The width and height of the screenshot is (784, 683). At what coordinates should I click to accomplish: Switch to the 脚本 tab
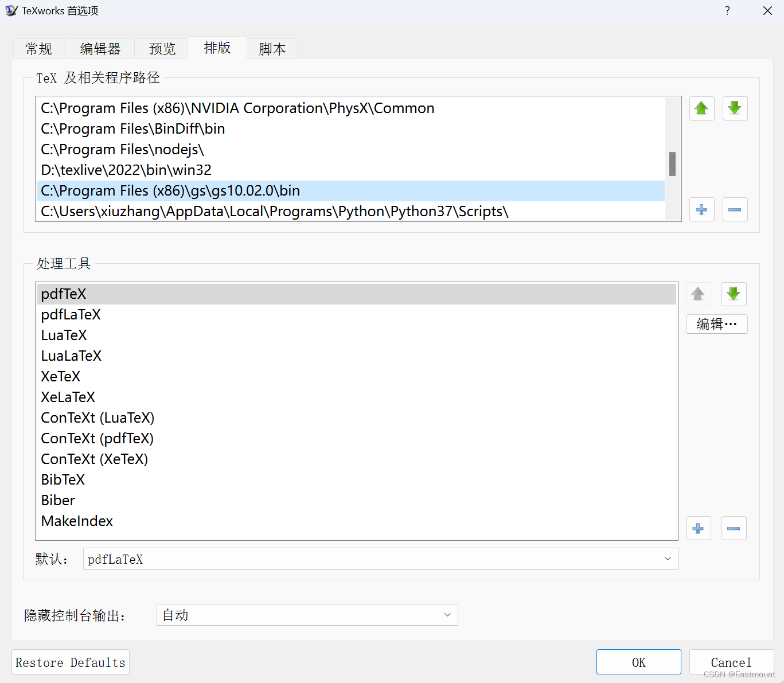[272, 49]
